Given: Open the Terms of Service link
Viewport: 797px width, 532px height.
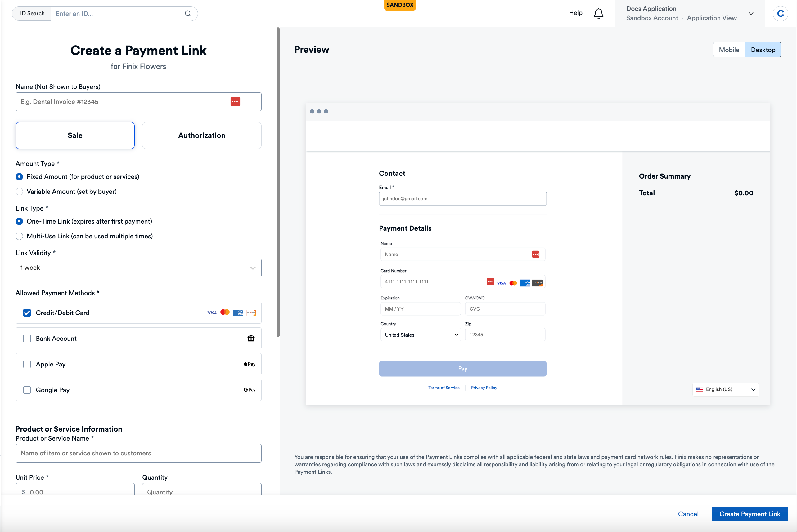Looking at the screenshot, I should click(444, 388).
